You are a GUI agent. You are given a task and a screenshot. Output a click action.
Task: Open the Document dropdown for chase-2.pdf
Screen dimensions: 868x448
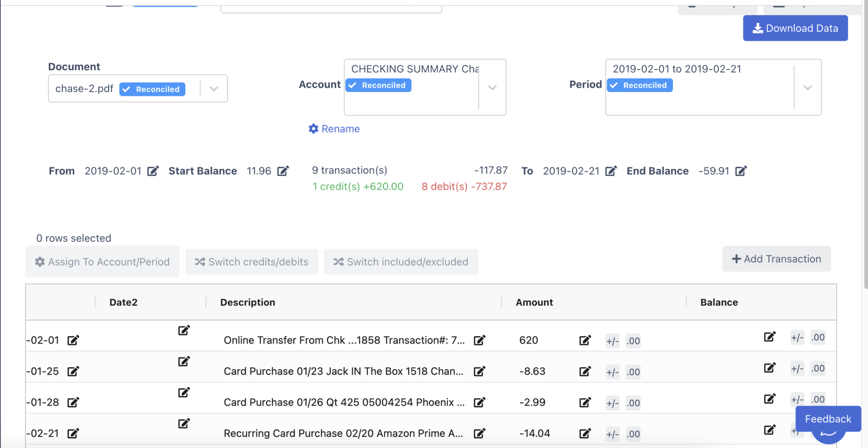(x=213, y=88)
